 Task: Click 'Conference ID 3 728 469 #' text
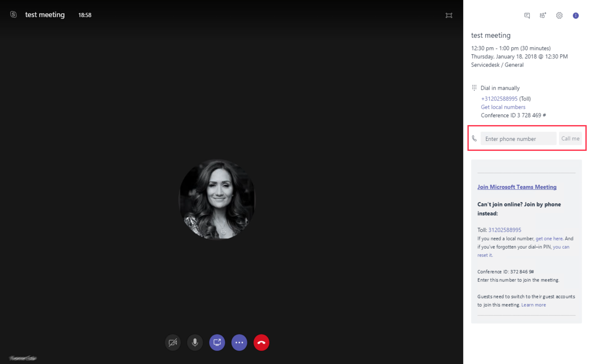pyautogui.click(x=513, y=115)
